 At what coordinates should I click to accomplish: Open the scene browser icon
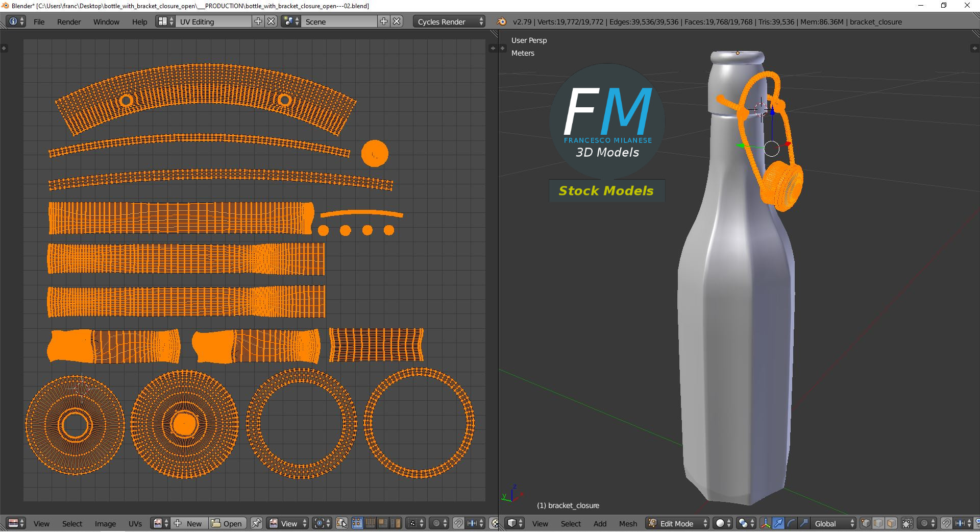[x=290, y=21]
